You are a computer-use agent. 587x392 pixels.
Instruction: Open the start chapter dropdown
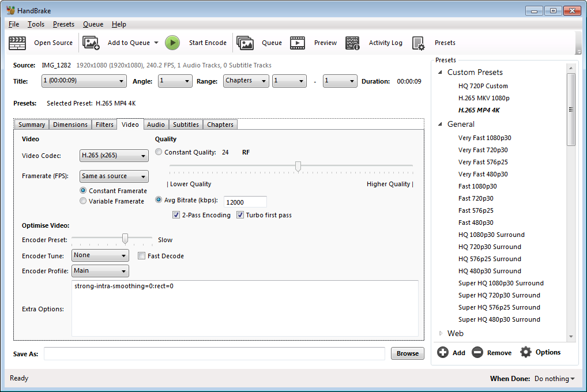tap(289, 81)
